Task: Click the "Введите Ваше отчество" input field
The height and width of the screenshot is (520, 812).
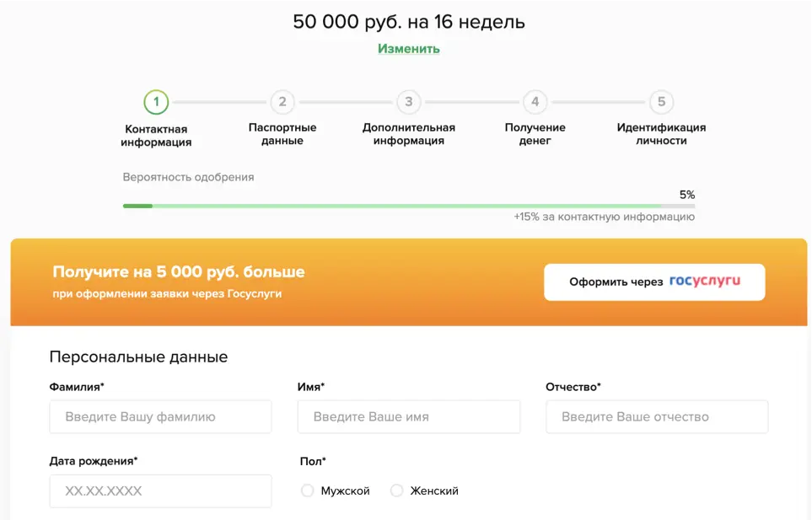Action: point(657,416)
